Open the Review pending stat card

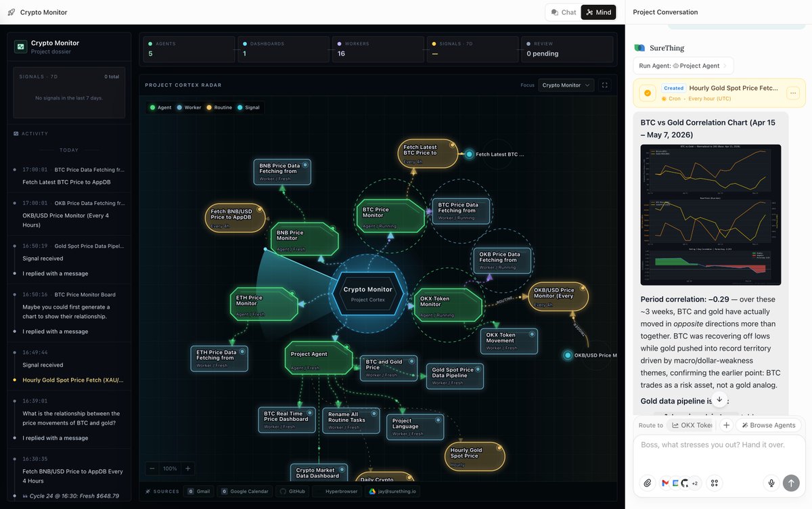pyautogui.click(x=566, y=49)
